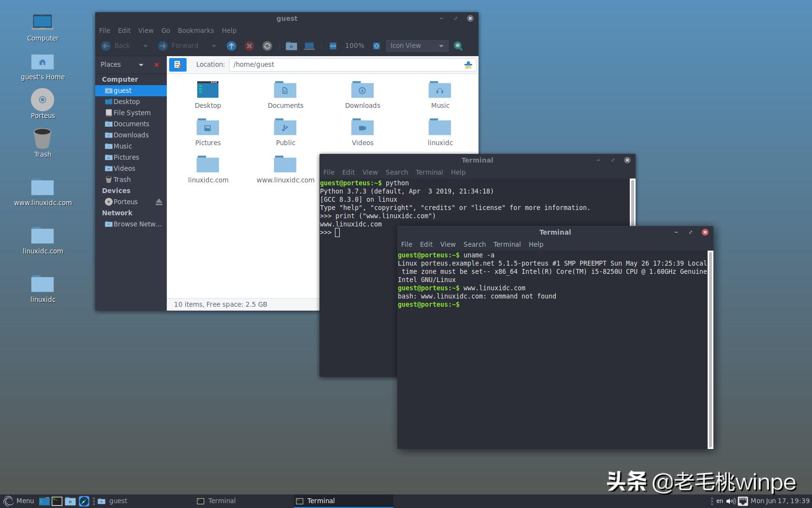
Task: Open the Places panel dropdown
Action: [141, 64]
